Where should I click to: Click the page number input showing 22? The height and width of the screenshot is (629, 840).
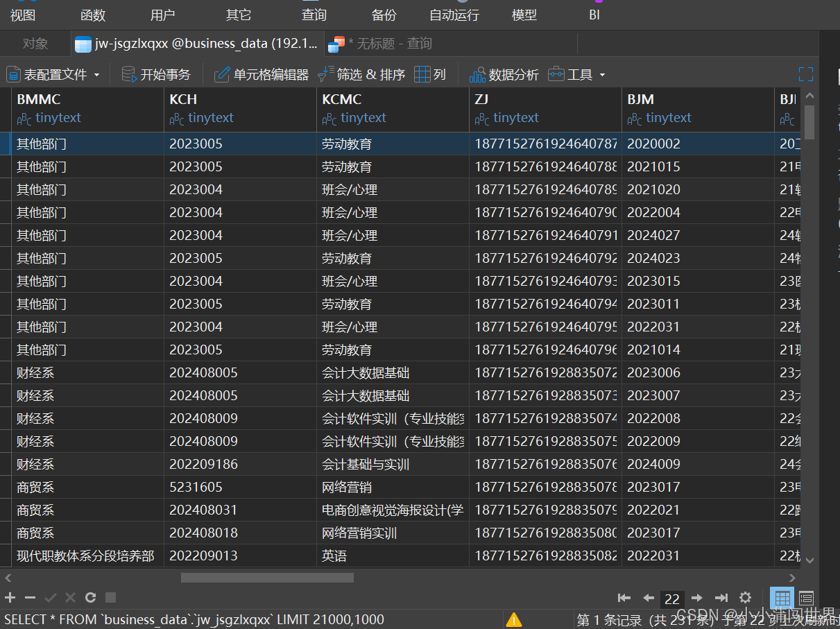point(672,598)
